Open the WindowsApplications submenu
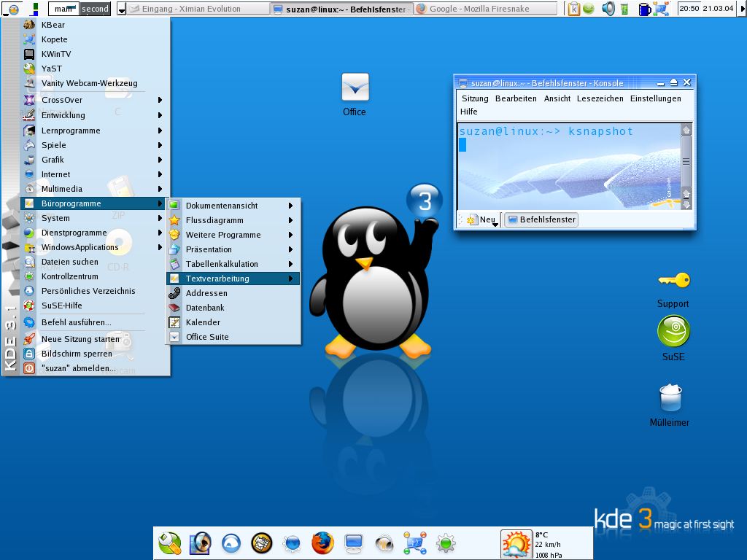Screen dimensions: 747x560 click(x=96, y=247)
